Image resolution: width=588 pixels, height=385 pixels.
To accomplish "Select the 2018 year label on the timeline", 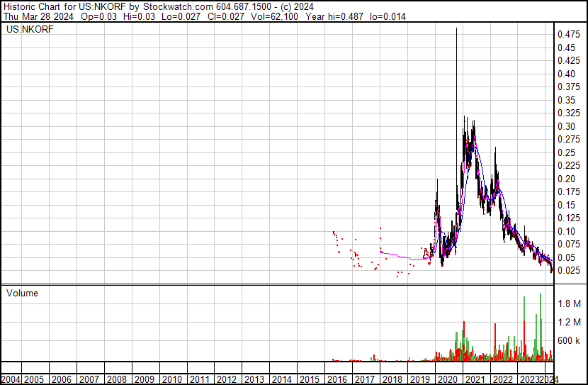I will pyautogui.click(x=392, y=379).
